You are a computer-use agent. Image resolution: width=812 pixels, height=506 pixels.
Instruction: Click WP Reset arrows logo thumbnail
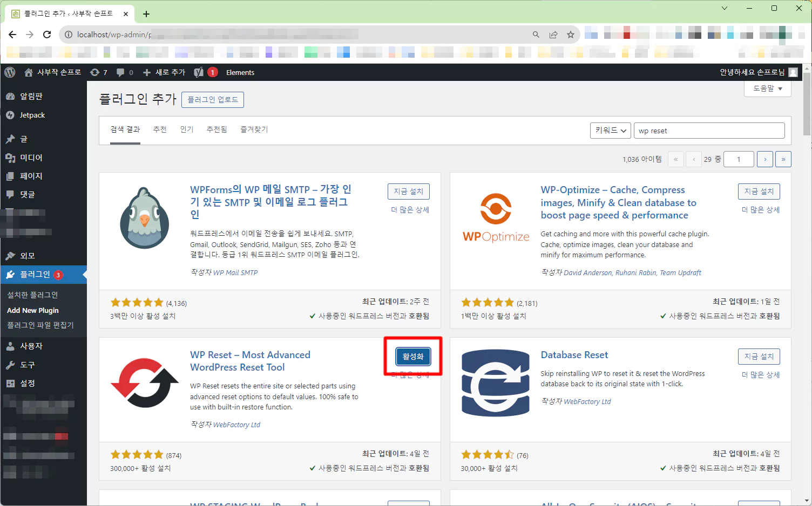pyautogui.click(x=145, y=383)
